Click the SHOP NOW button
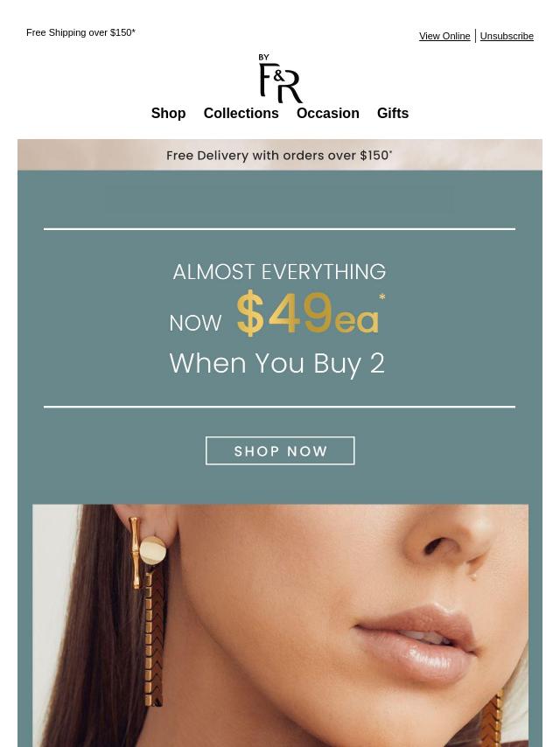560x747 pixels. 280,450
